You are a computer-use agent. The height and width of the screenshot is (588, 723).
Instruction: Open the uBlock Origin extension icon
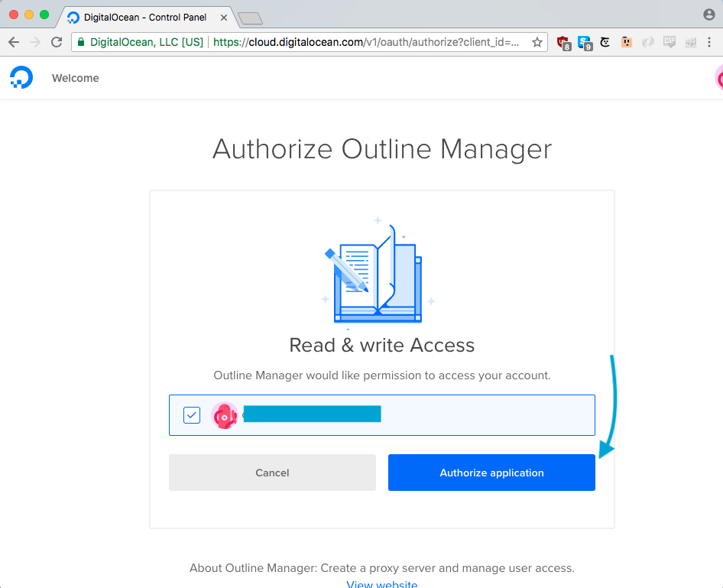click(x=564, y=43)
